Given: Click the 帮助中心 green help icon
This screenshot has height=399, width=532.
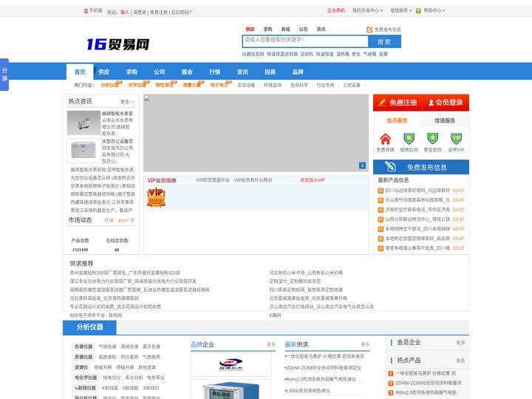Looking at the screenshot, I should pyautogui.click(x=418, y=11).
